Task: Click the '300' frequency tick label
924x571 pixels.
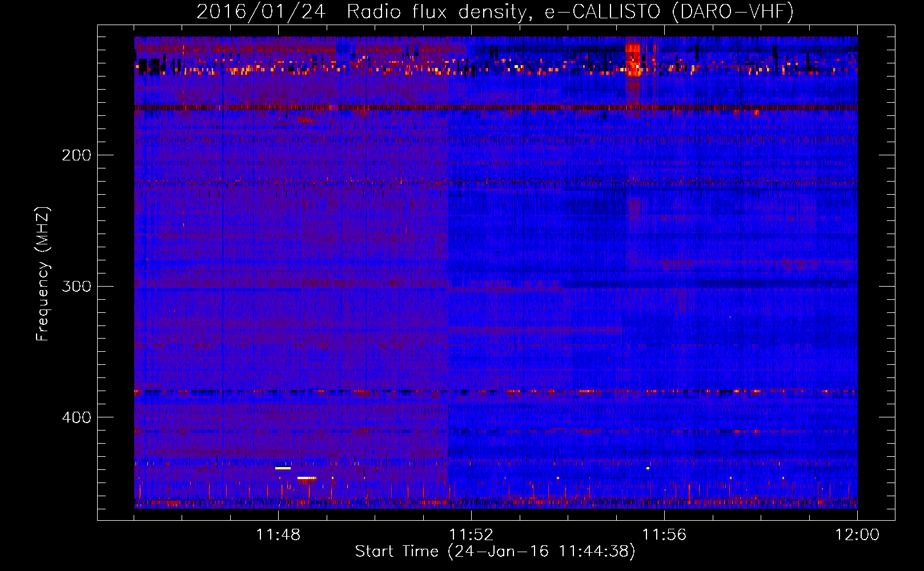Action: [x=77, y=286]
